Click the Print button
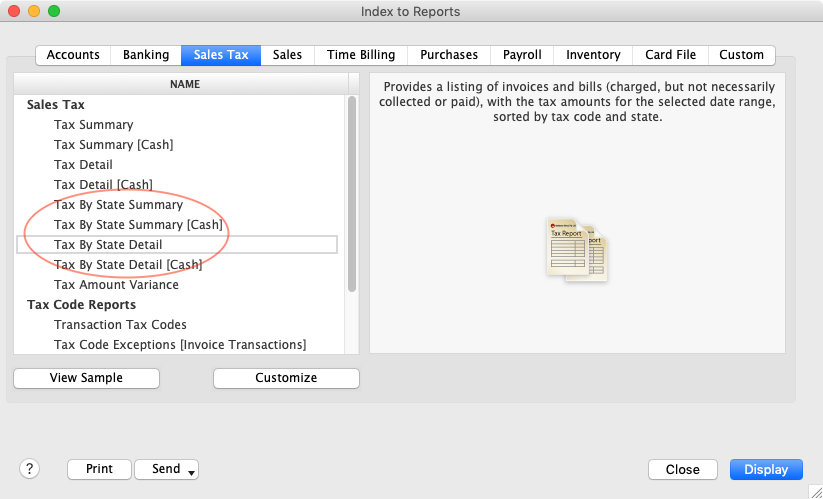Screen dimensions: 823x499 (x=99, y=469)
